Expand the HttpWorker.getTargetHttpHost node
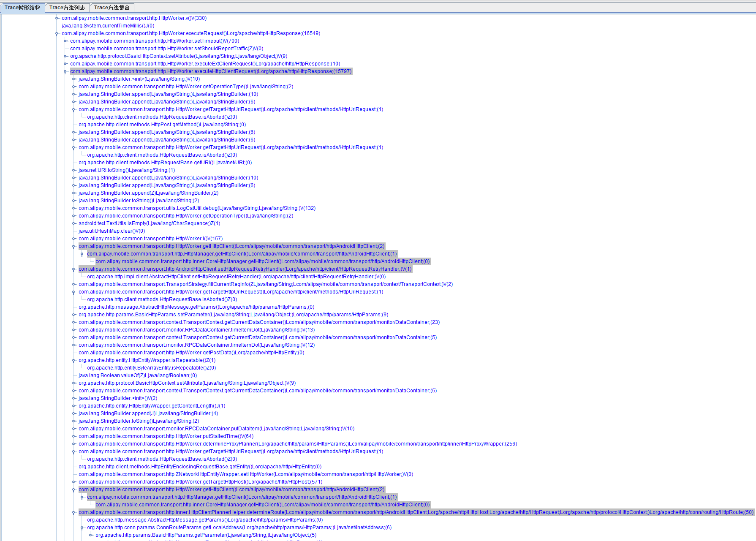756x541 pixels. tap(74, 482)
